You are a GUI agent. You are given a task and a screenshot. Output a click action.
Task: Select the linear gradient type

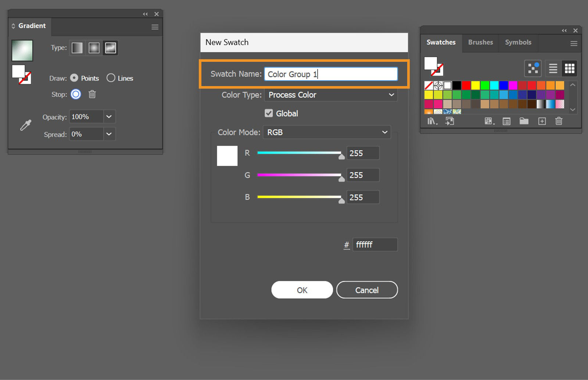[x=77, y=47]
